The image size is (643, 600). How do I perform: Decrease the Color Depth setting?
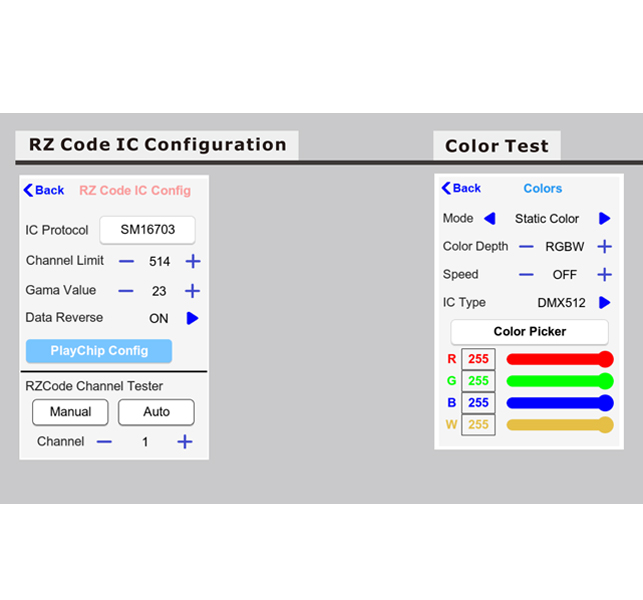pyautogui.click(x=526, y=247)
